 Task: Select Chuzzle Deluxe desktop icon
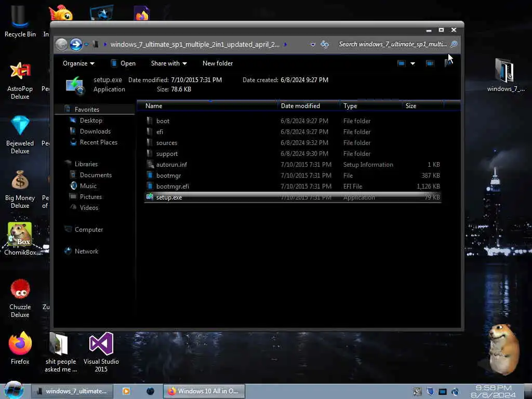pos(20,298)
